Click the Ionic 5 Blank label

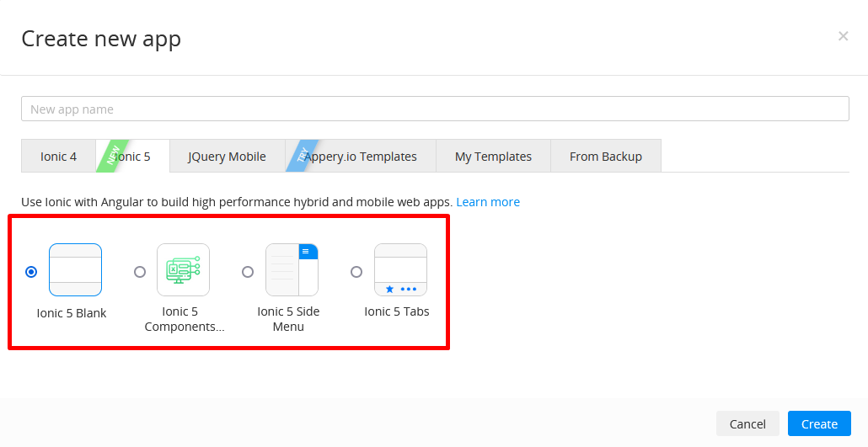[72, 313]
